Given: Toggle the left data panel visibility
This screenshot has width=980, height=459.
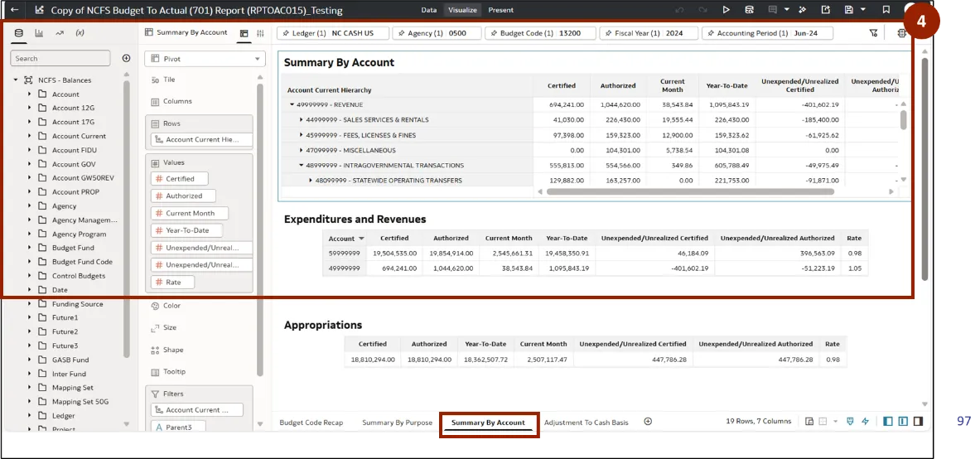Looking at the screenshot, I should click(888, 422).
